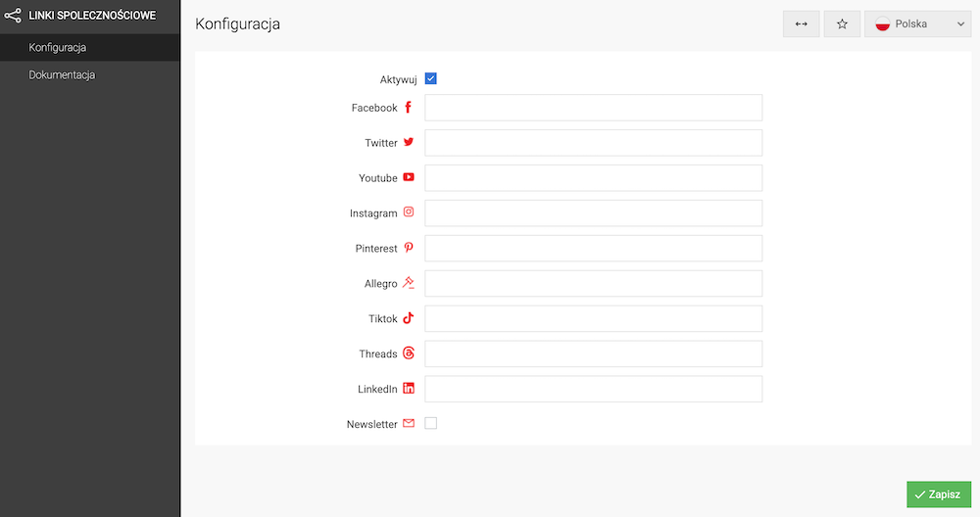The height and width of the screenshot is (517, 980).
Task: Open the Konfiguracja sidebar item
Action: 59,47
